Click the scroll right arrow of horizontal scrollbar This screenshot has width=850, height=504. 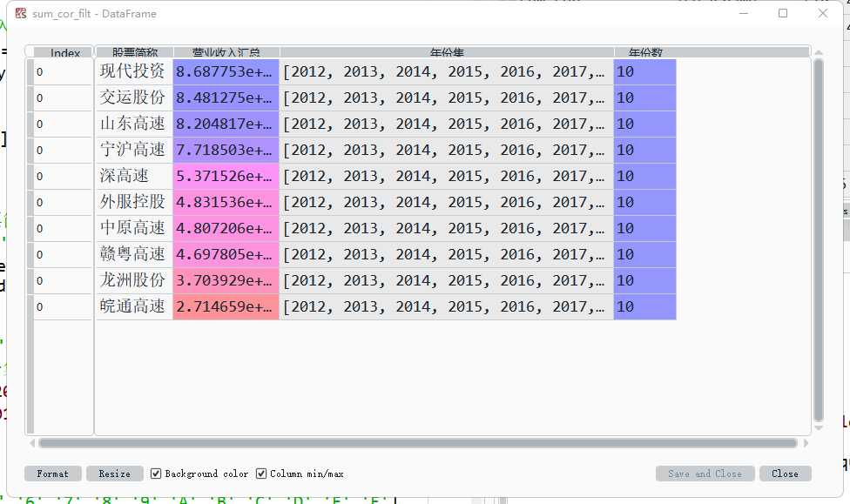(806, 443)
